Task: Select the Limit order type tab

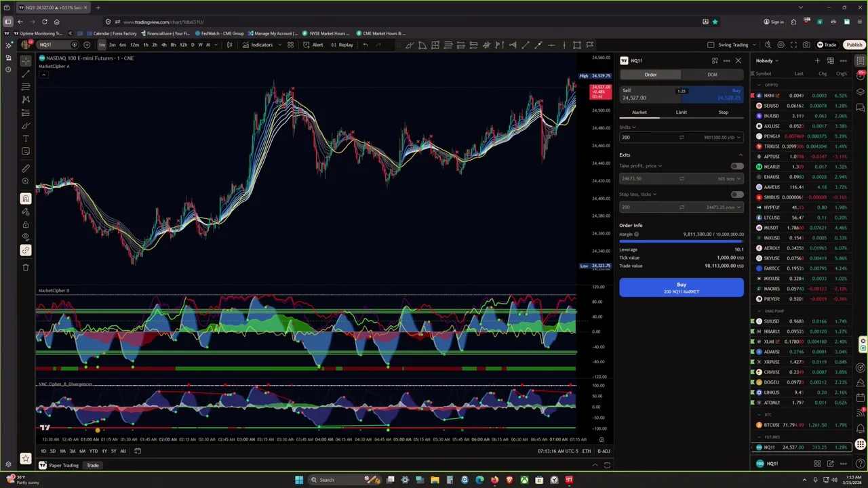Action: pos(681,113)
